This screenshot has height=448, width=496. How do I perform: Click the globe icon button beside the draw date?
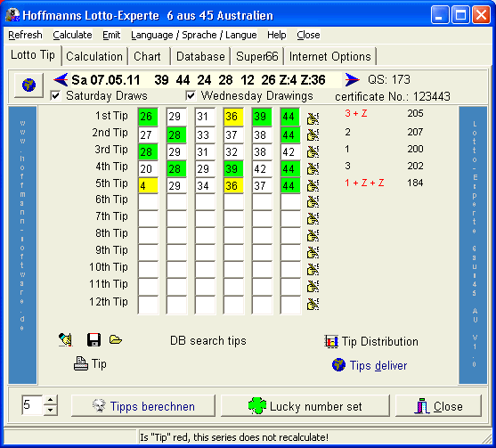[28, 85]
